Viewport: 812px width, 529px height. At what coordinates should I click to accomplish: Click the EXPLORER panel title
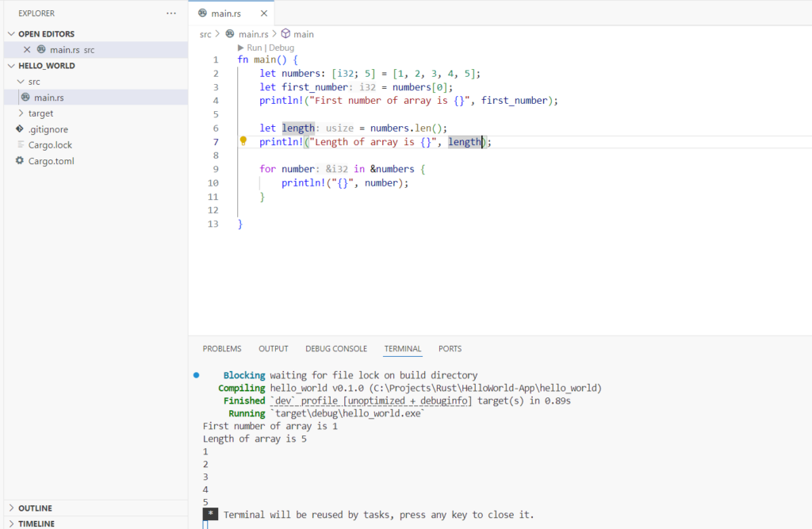click(x=36, y=13)
